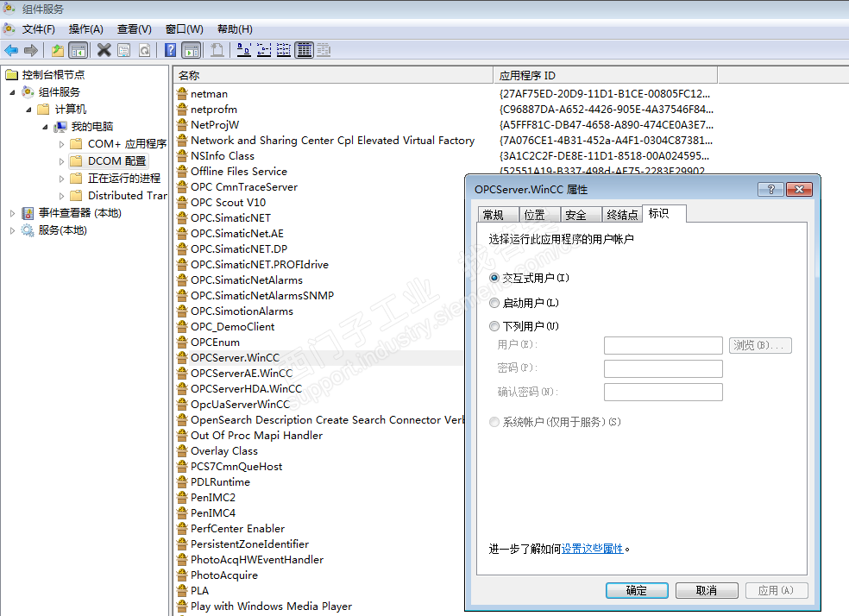Image resolution: width=849 pixels, height=616 pixels.
Task: Select the 下列用户 radio button
Action: click(x=494, y=326)
